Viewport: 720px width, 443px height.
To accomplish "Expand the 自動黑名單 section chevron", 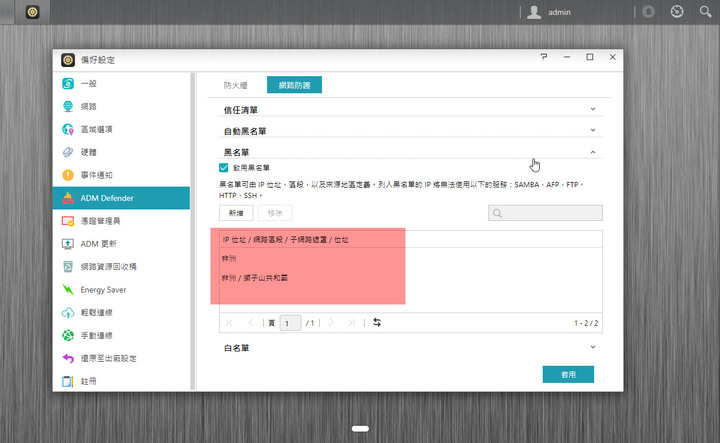I will pyautogui.click(x=593, y=130).
